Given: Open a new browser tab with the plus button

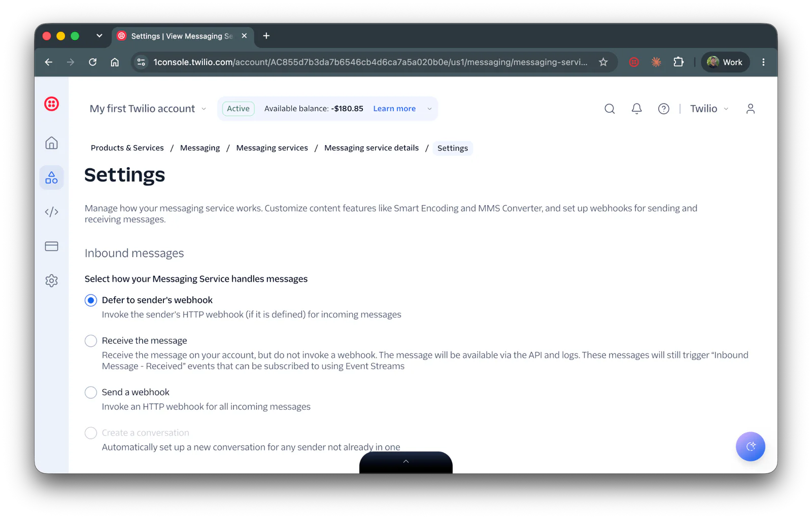Looking at the screenshot, I should [266, 36].
